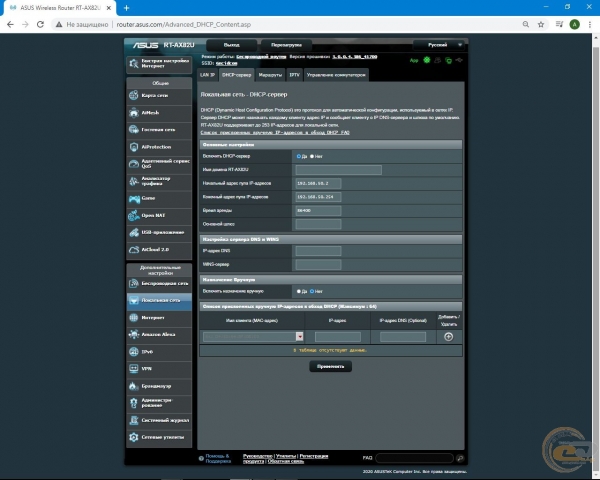600x480 pixels.
Task: Open the Wireless (Беспроводная сеть) sidebar icon
Action: pyautogui.click(x=134, y=284)
